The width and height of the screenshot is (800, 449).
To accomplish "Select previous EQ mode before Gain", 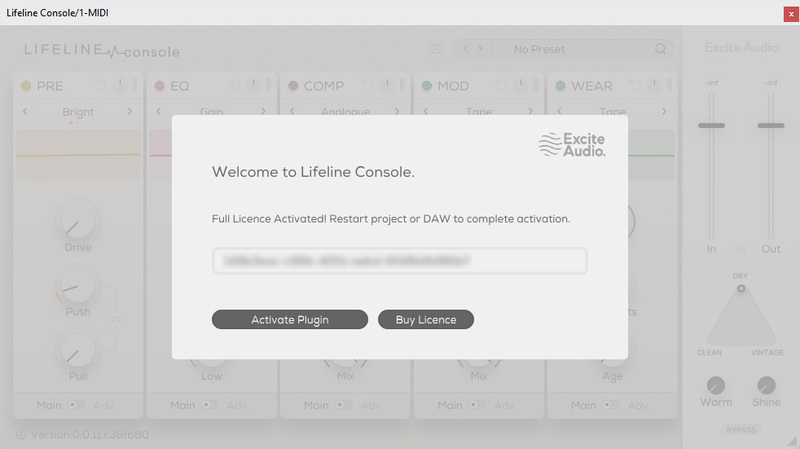I will click(x=159, y=111).
